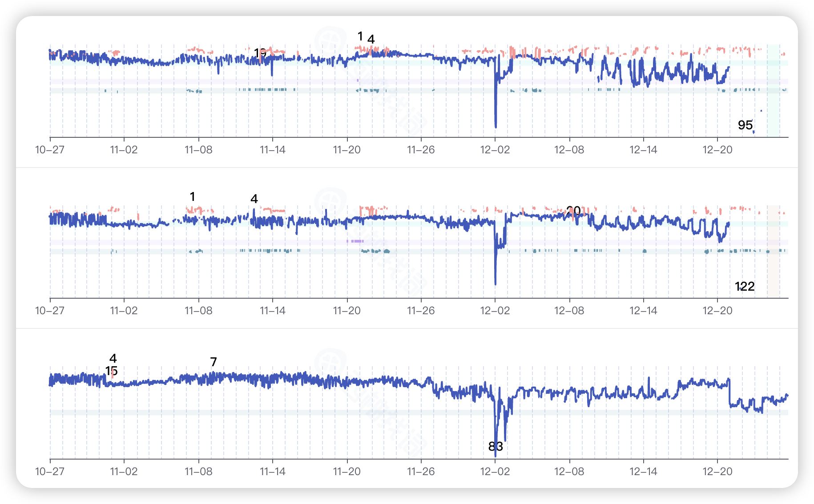
Task: Click the pink shaded band in middle chart
Action: [x=773, y=252]
